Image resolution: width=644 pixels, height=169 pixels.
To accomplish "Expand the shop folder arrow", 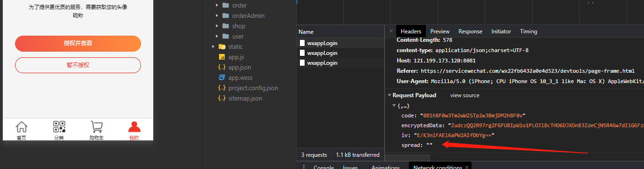I will point(217,26).
